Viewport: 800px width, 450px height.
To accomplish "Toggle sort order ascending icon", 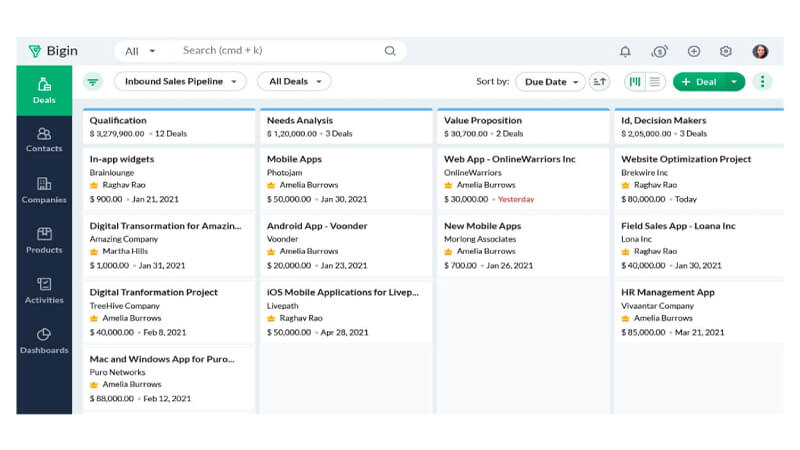I will tap(599, 82).
